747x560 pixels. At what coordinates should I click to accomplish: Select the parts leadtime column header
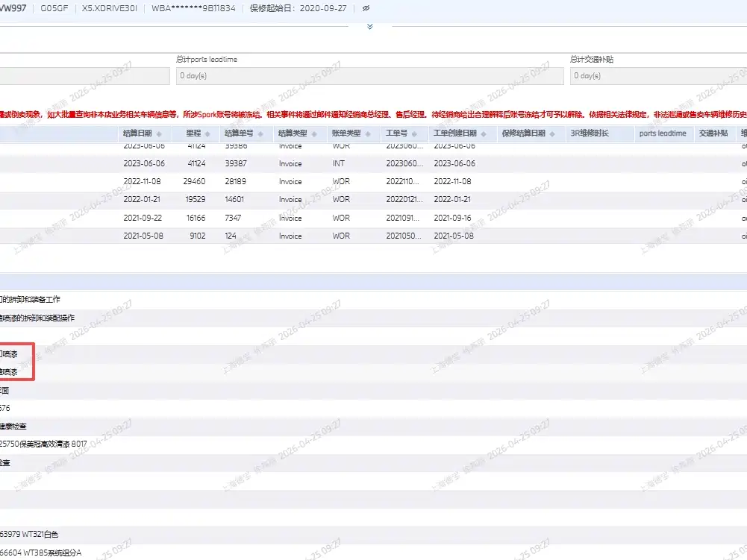click(663, 133)
